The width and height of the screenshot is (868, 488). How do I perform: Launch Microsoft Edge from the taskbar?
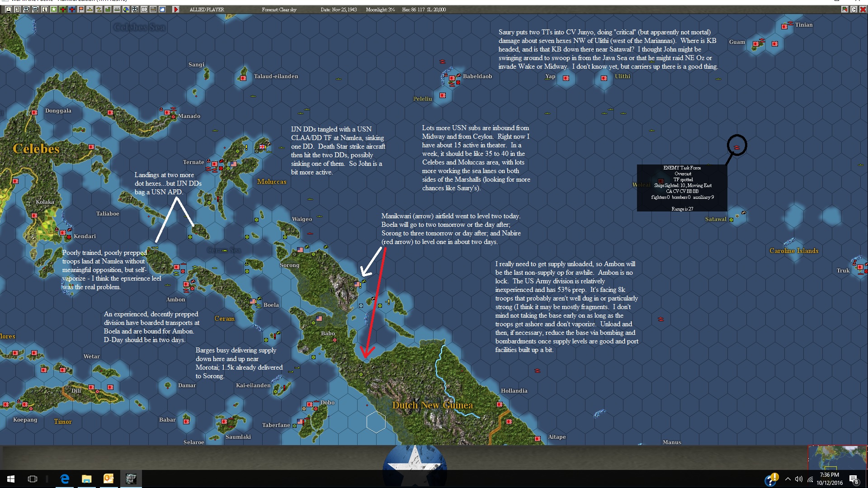point(65,479)
